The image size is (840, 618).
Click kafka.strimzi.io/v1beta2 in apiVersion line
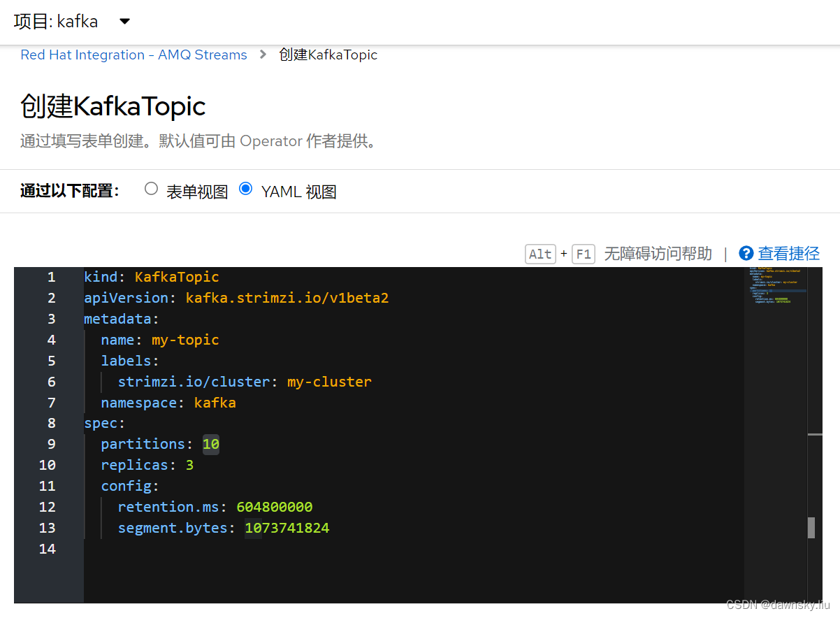(287, 298)
